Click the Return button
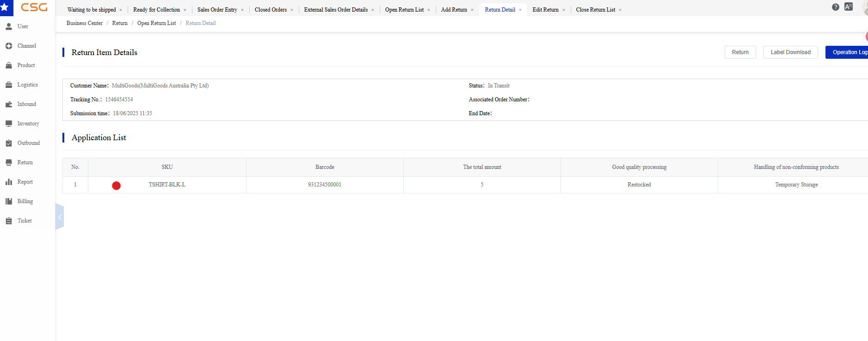This screenshot has height=341, width=868. tap(740, 52)
